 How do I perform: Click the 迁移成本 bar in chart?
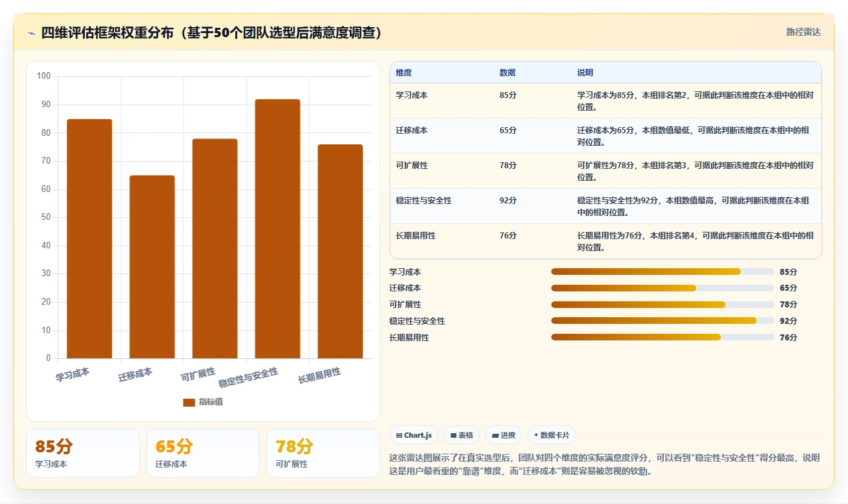tap(152, 267)
